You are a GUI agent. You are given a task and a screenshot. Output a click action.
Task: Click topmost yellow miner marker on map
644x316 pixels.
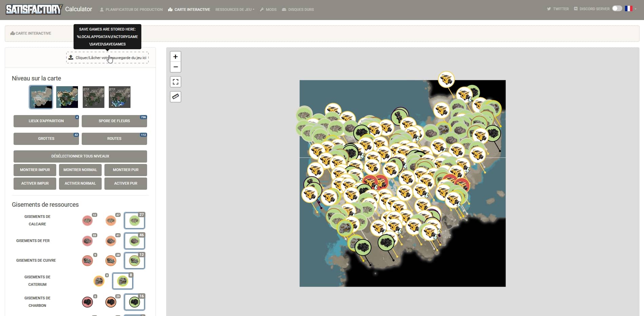pyautogui.click(x=446, y=79)
